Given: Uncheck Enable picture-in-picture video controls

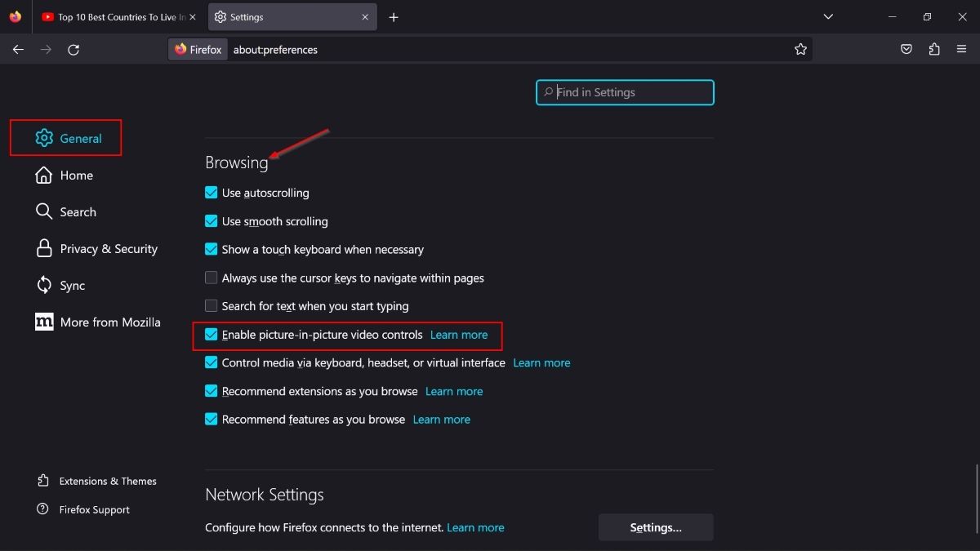Looking at the screenshot, I should click(211, 334).
